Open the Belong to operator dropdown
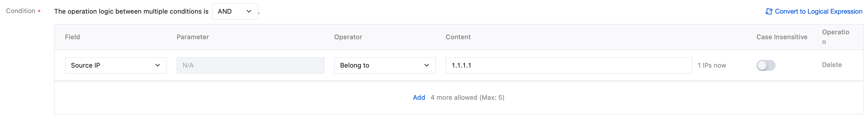 385,65
